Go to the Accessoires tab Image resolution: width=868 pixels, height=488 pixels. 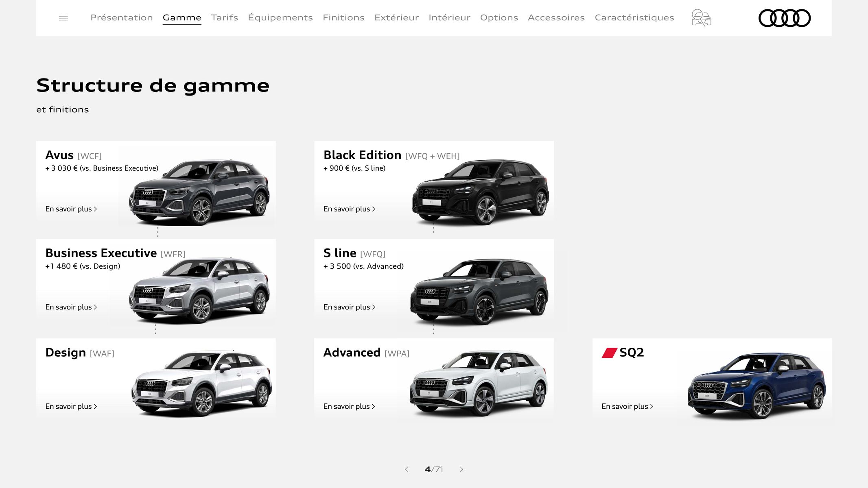tap(556, 17)
